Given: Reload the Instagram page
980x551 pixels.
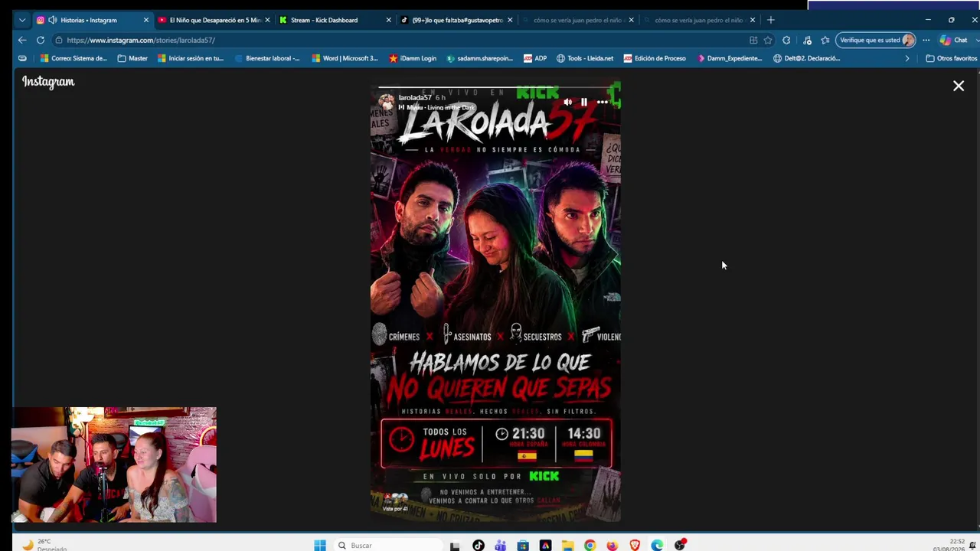Looking at the screenshot, I should (41, 40).
